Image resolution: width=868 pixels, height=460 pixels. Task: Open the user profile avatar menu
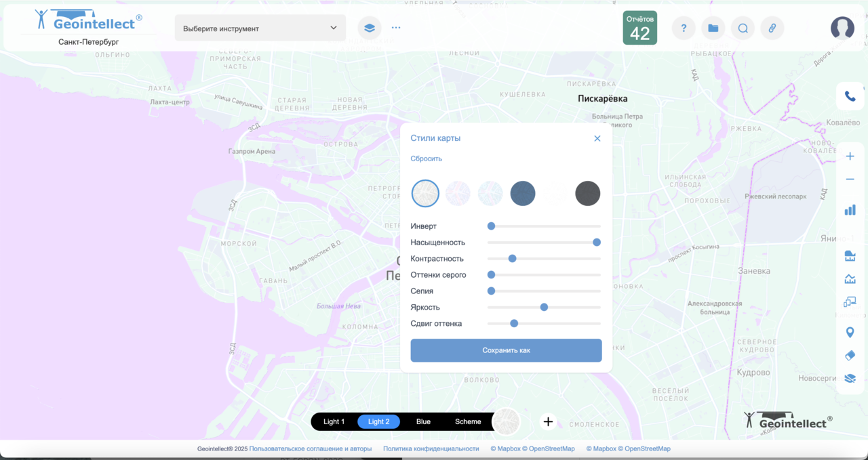click(842, 28)
